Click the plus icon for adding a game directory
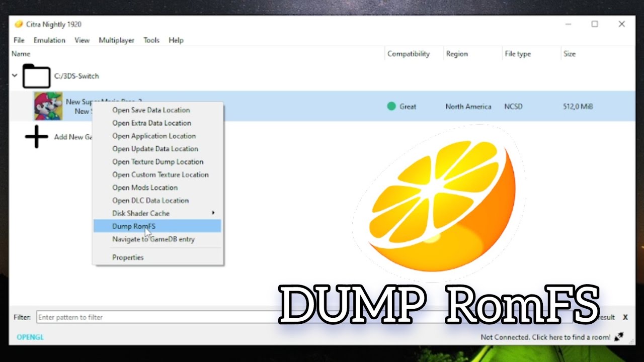 tap(37, 137)
